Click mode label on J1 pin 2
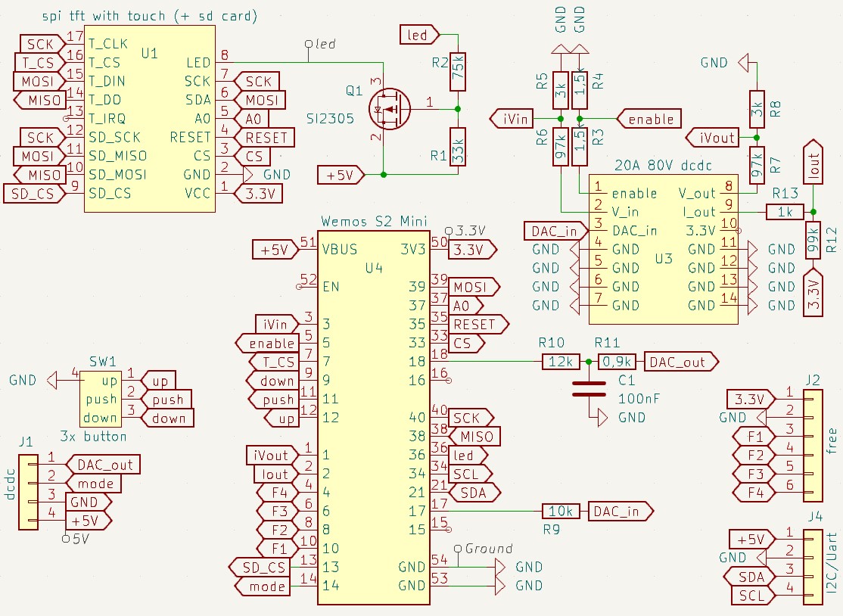The image size is (843, 616). [94, 484]
